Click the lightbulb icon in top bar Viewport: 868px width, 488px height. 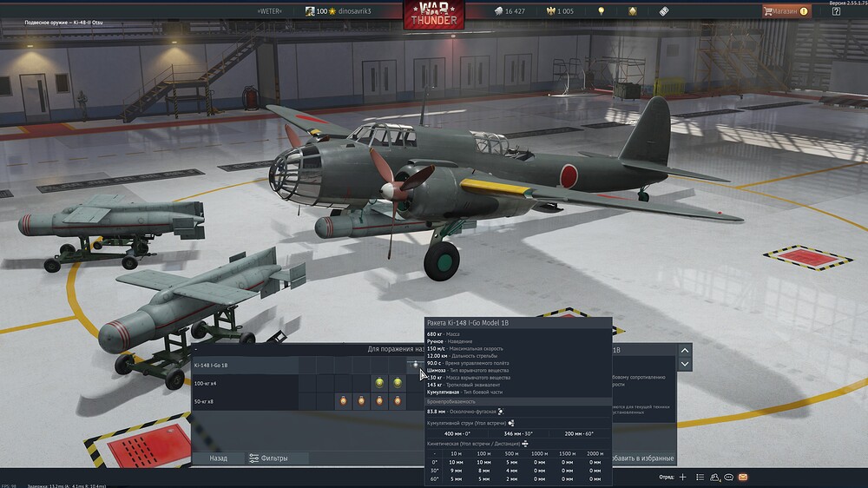(600, 11)
